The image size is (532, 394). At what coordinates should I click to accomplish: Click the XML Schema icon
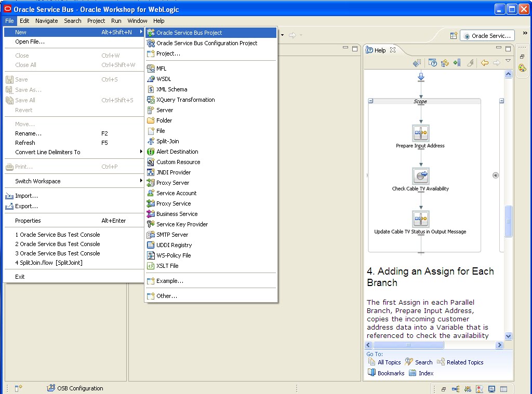point(151,89)
